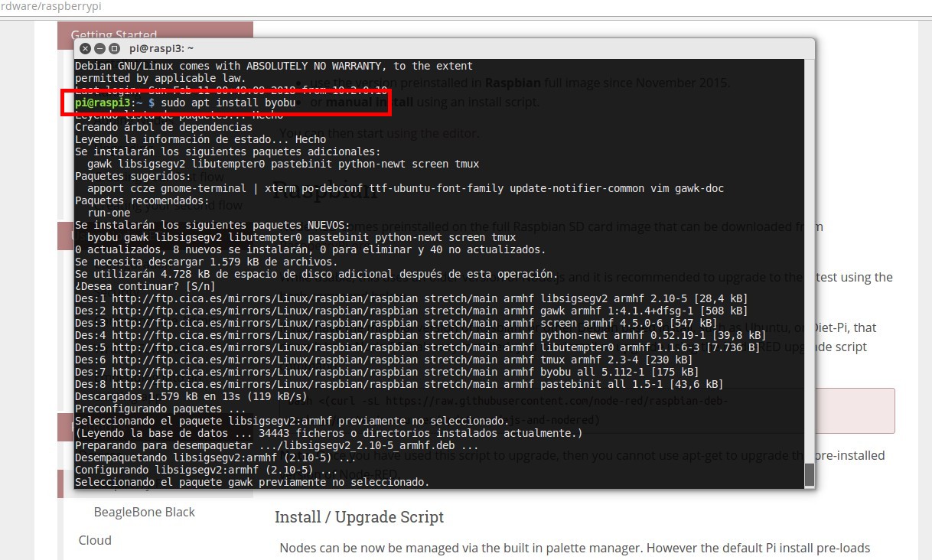Click the 'Des:7' byobu download line

[x=387, y=372]
